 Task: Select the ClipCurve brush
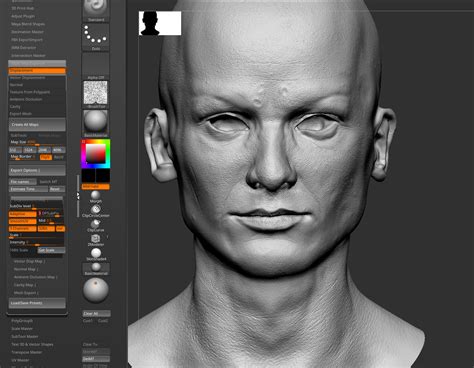pyautogui.click(x=96, y=225)
